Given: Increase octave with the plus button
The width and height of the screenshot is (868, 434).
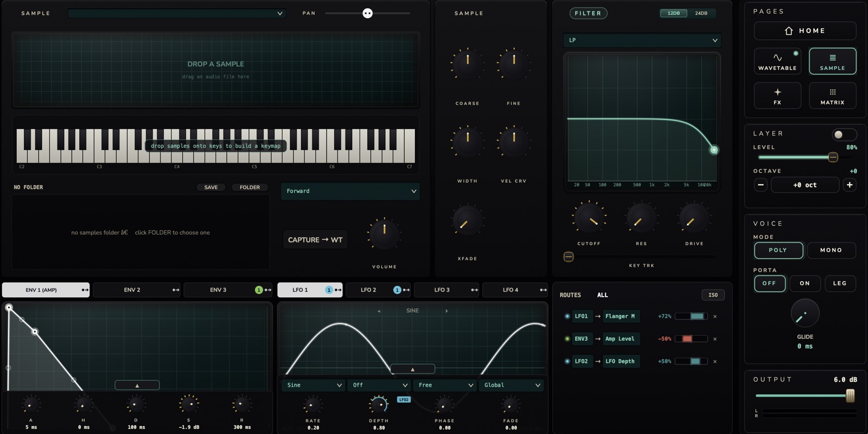Looking at the screenshot, I should [x=850, y=185].
